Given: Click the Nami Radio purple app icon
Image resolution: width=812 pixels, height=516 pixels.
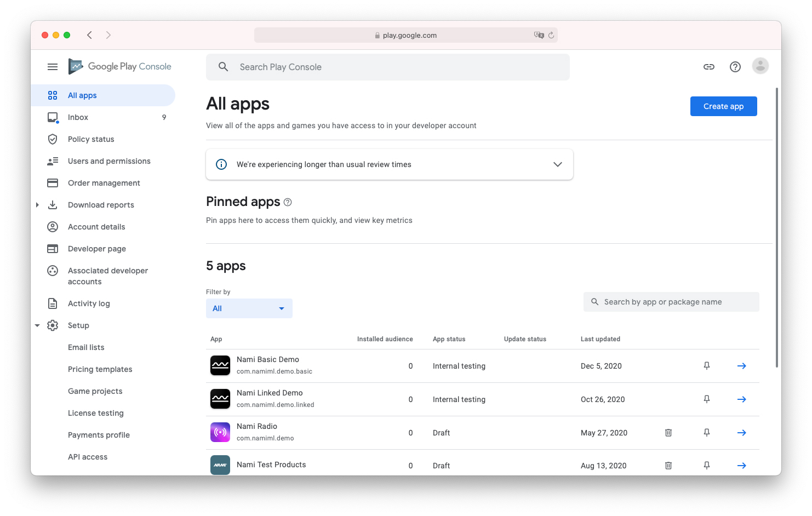Looking at the screenshot, I should (x=220, y=432).
